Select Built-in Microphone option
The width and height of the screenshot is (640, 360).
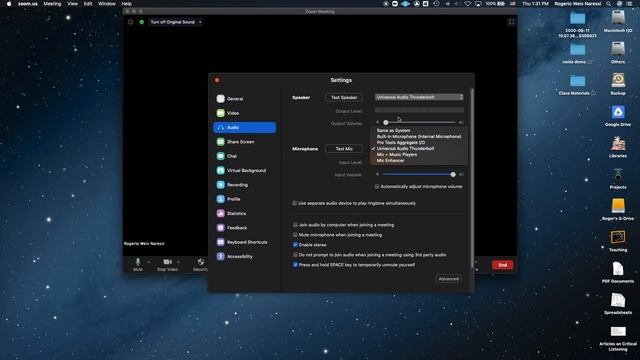(419, 137)
